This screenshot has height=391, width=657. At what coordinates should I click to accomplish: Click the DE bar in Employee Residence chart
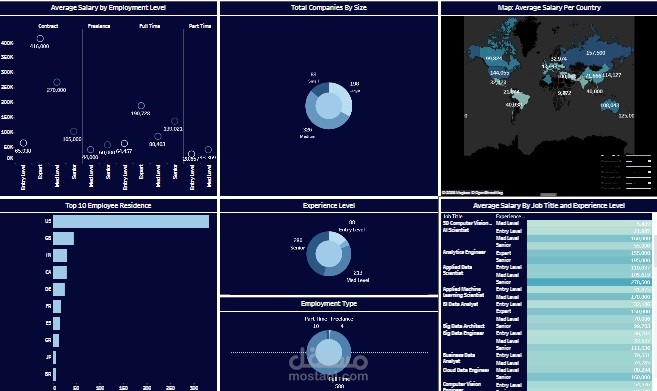coord(59,290)
